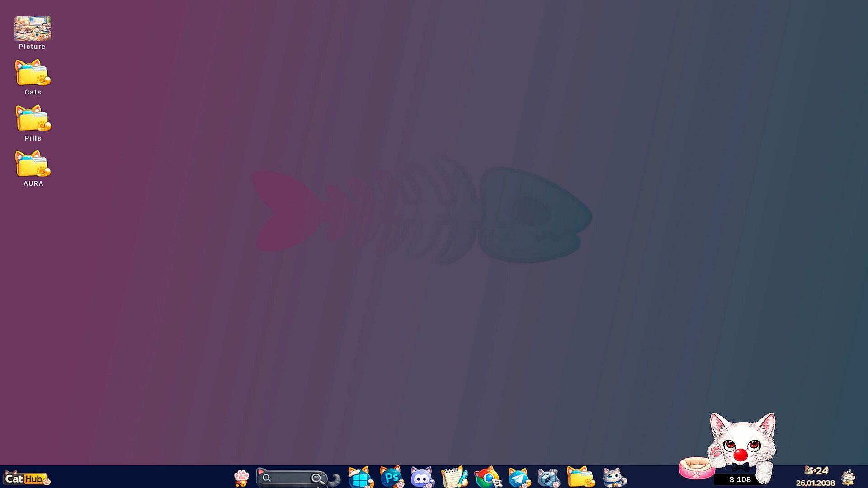Open the Discord cat icon
Image resolution: width=868 pixels, height=488 pixels.
click(x=422, y=478)
